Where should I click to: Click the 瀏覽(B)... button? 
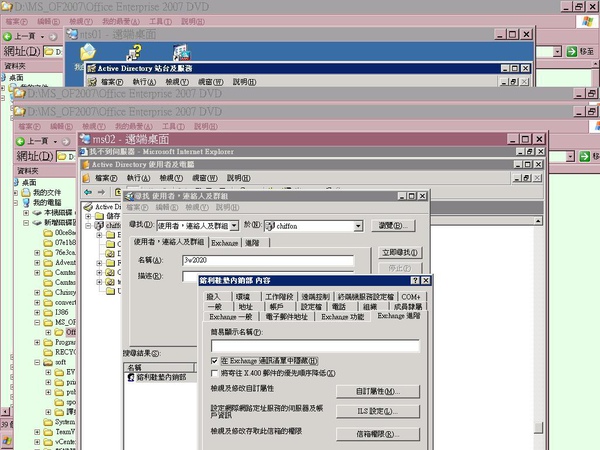pos(393,226)
